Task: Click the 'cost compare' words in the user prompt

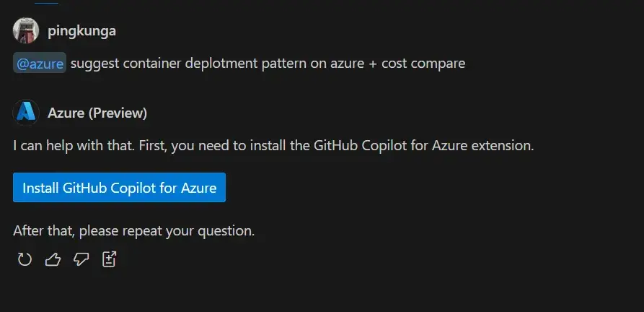Action: [423, 64]
